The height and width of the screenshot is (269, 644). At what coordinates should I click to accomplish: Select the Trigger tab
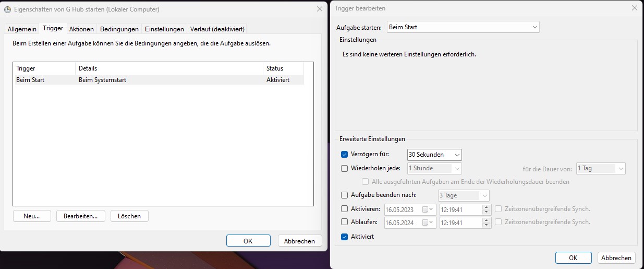click(53, 28)
